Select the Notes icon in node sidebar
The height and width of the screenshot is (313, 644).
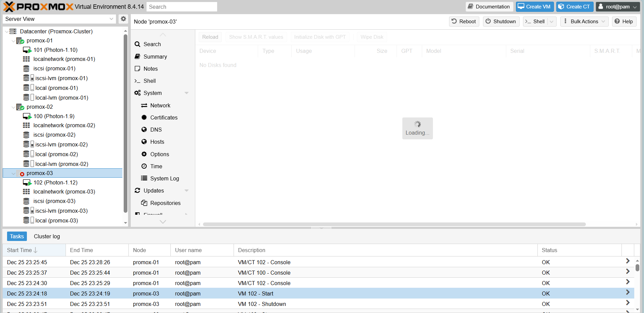(x=138, y=68)
